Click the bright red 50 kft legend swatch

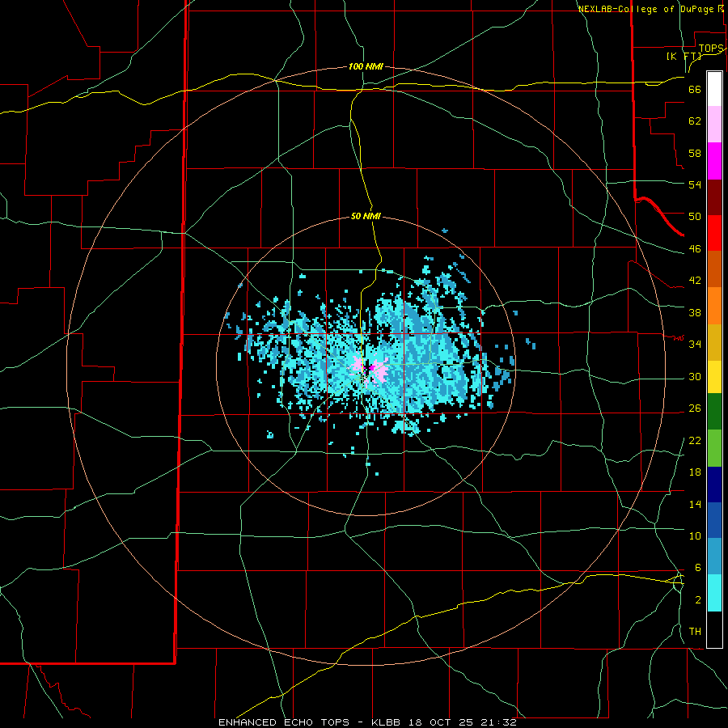tap(714, 233)
